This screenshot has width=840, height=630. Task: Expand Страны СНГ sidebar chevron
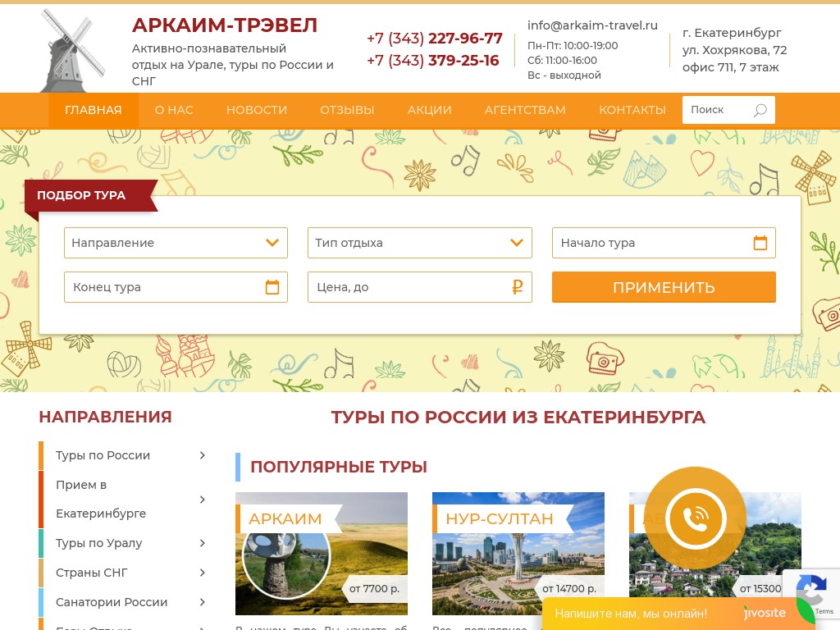[x=203, y=573]
